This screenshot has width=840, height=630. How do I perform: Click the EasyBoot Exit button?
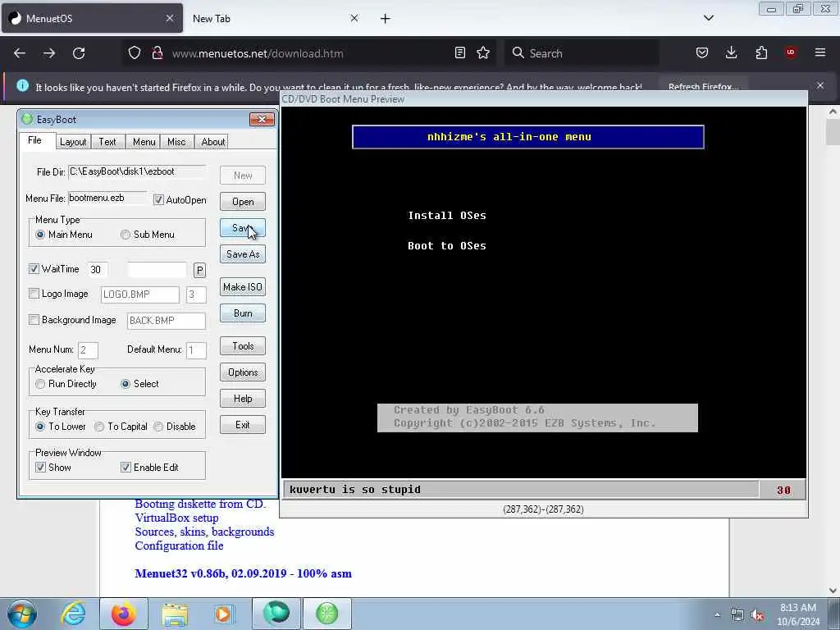[x=243, y=425]
